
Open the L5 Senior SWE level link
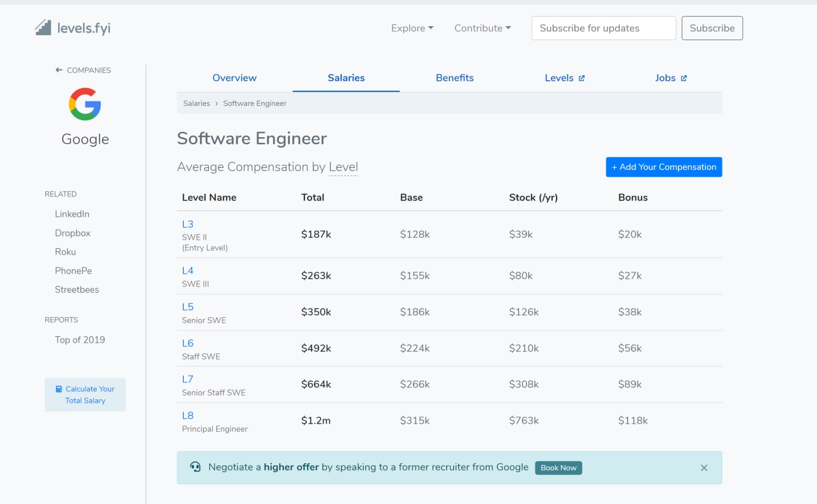pos(188,307)
